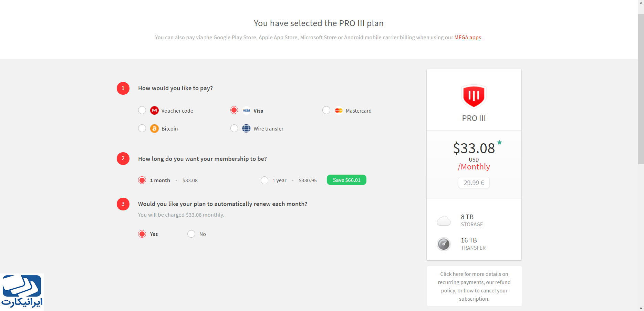Select Mastercard payment radio button

[x=326, y=110]
